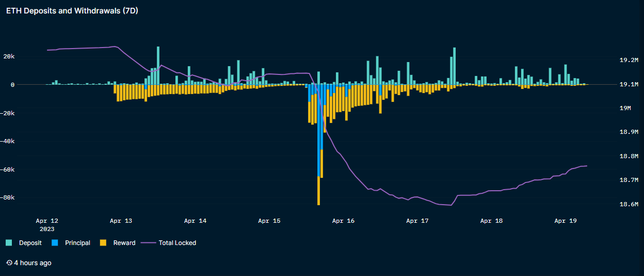Click the tallest deposit bar on Apr 13
Viewport: 644px width, 276px height.
158,66
